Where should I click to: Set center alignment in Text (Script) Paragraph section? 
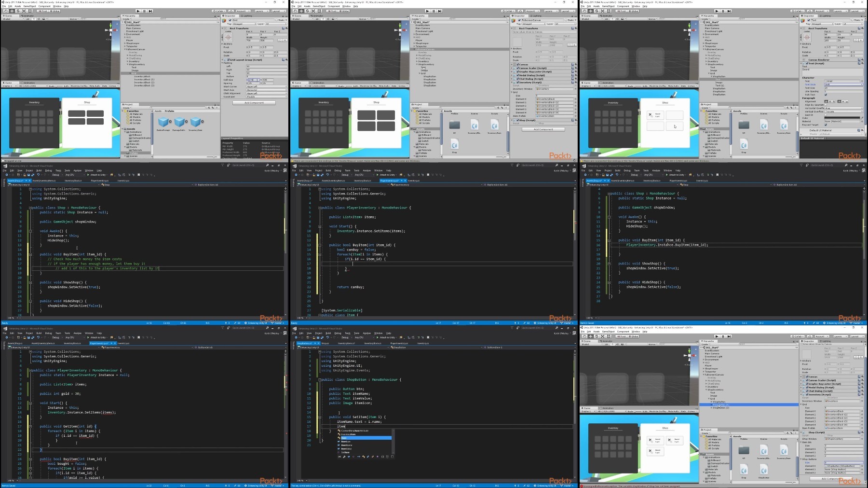pyautogui.click(x=830, y=101)
